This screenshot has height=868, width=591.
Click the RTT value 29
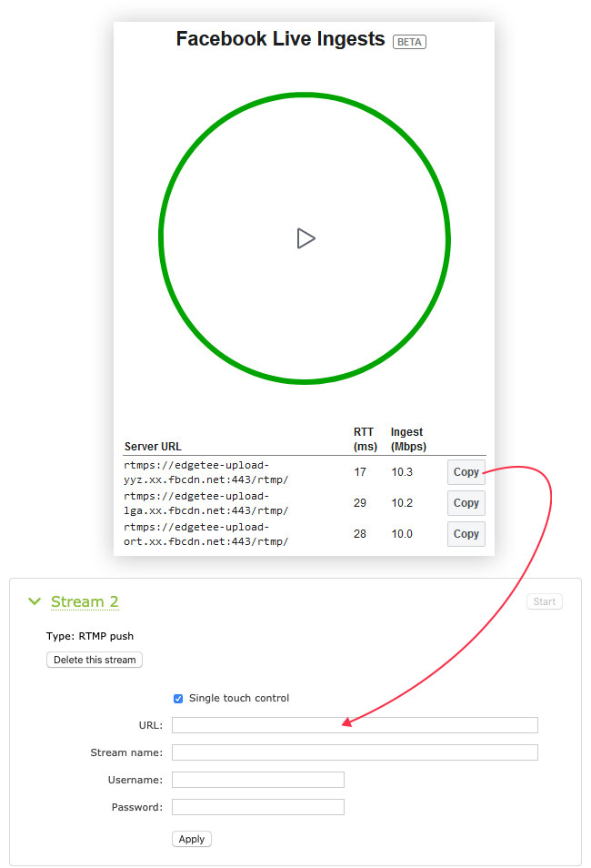[360, 503]
